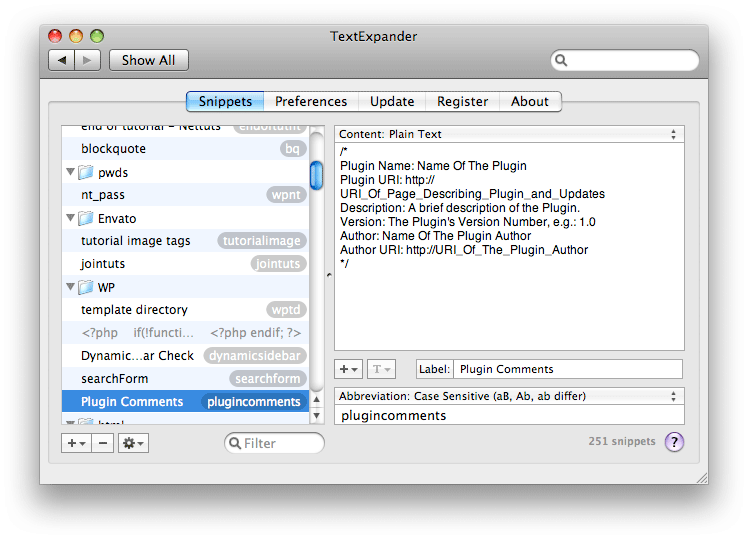Image resolution: width=748 pixels, height=539 pixels.
Task: Collapse the Envato folder triangle
Action: [x=70, y=218]
